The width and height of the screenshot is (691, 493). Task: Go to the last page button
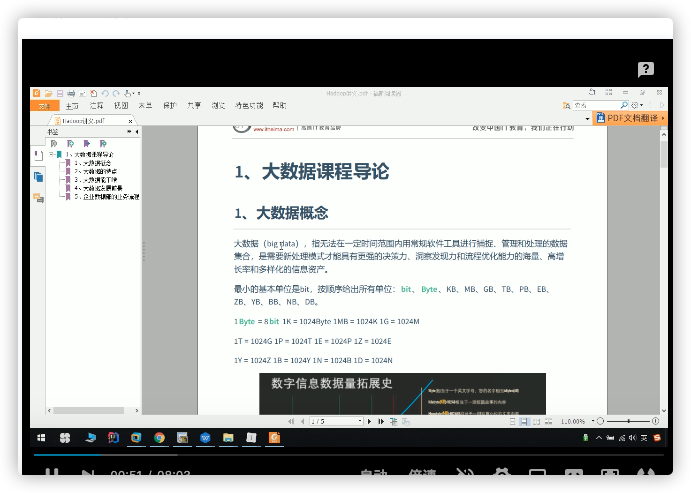pyautogui.click(x=381, y=422)
